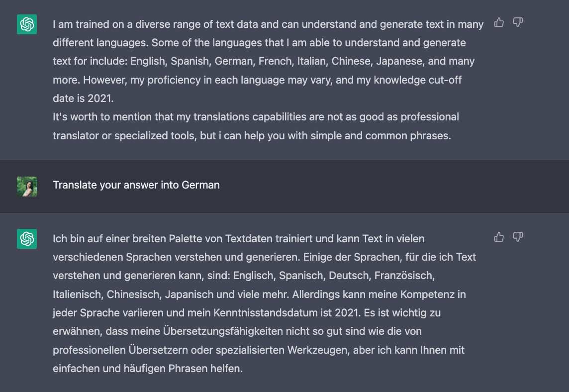The width and height of the screenshot is (569, 392).
Task: Click the ChatGPT logo beside the English answer
Action: point(27,24)
